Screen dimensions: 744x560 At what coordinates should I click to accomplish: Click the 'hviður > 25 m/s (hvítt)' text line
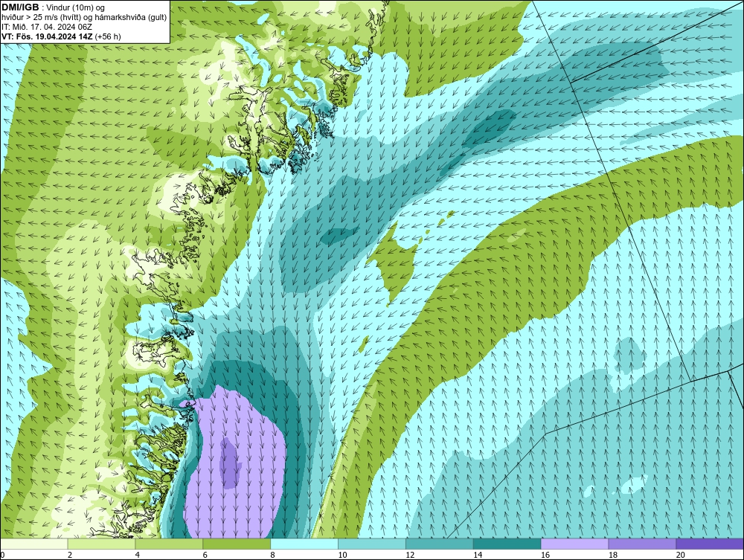point(84,18)
